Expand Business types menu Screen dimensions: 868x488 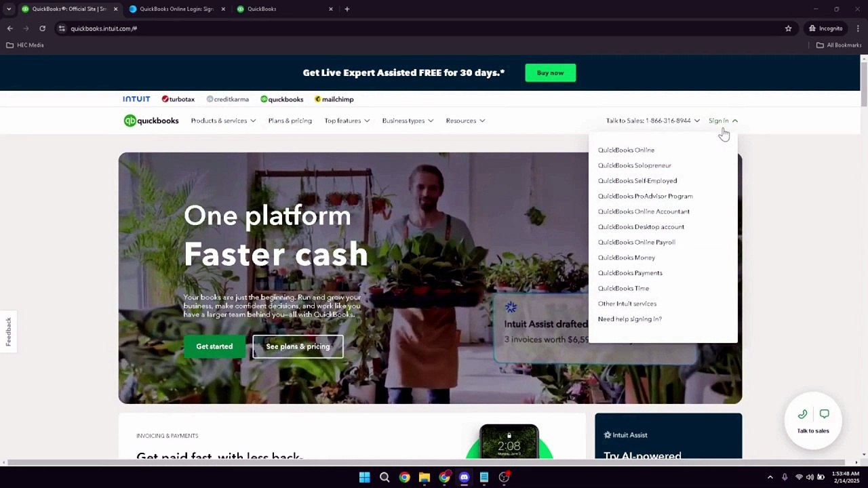pos(408,121)
